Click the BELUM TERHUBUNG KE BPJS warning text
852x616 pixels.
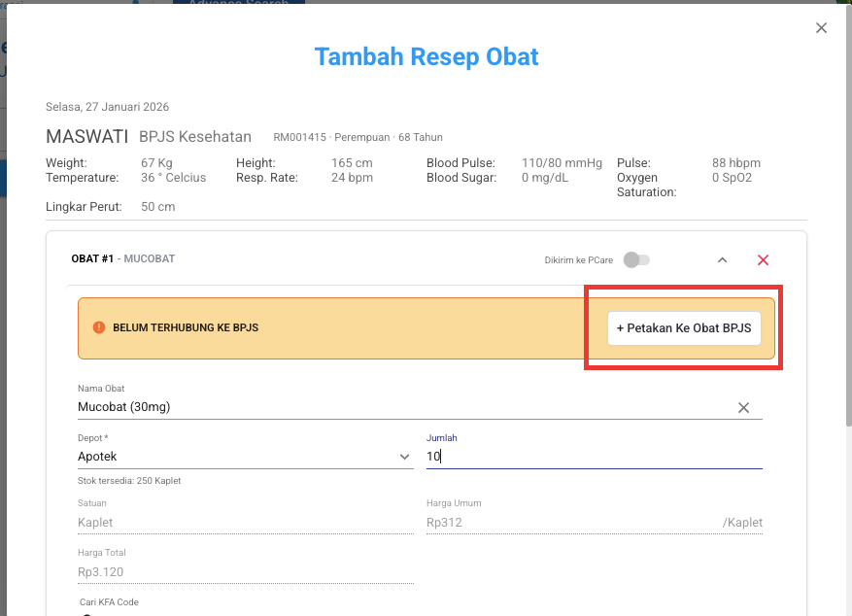tap(186, 327)
